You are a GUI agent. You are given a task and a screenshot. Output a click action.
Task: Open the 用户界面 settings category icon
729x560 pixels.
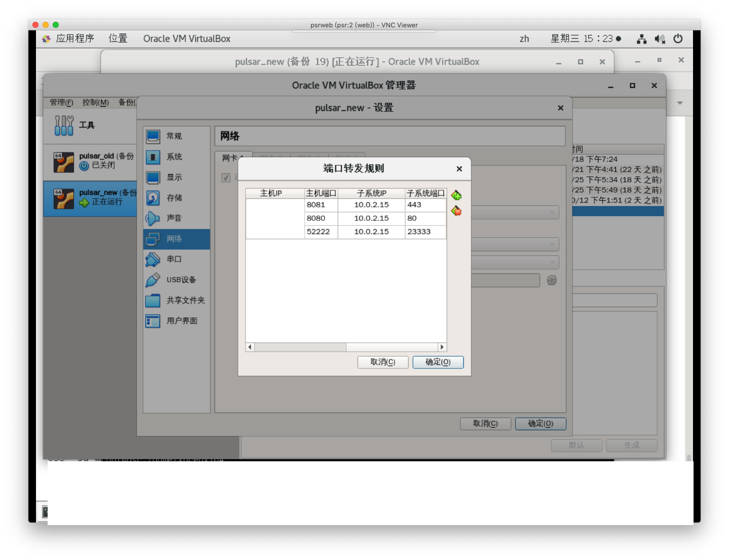click(153, 321)
